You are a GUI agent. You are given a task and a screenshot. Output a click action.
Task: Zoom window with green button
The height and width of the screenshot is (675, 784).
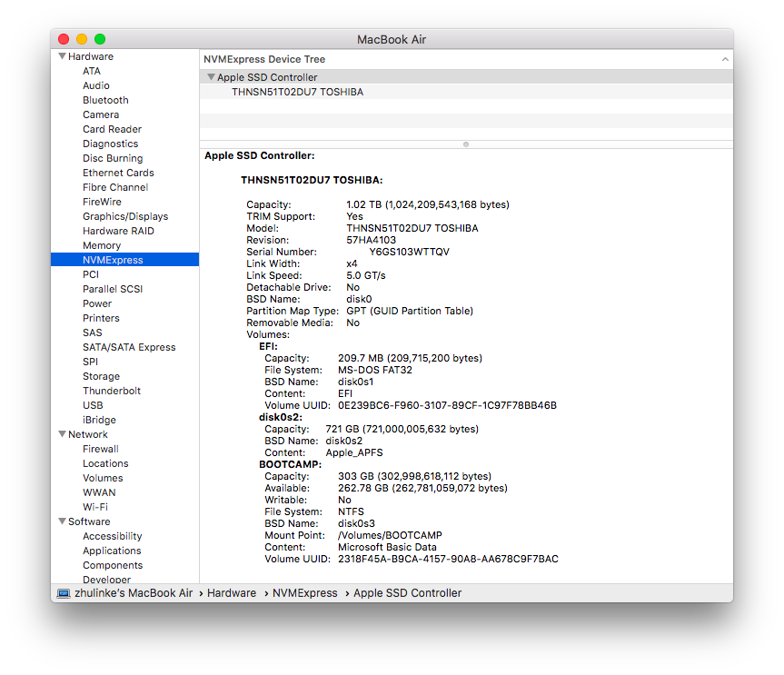tap(100, 39)
